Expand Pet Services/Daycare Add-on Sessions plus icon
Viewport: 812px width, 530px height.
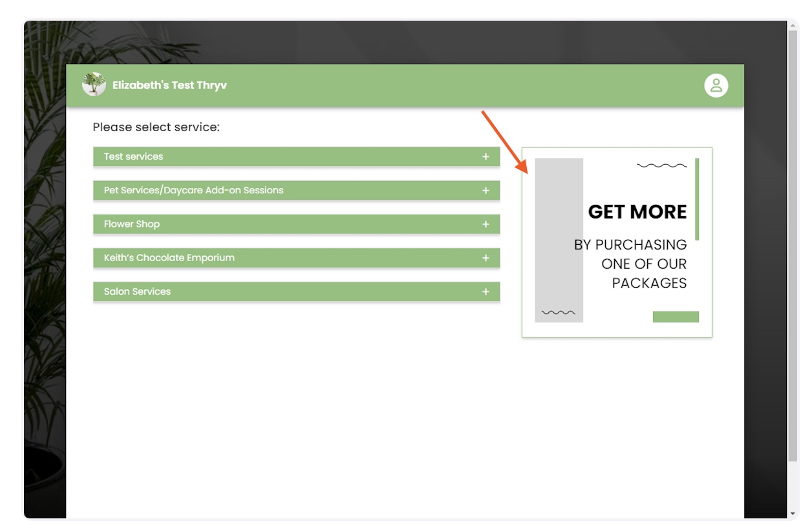(486, 191)
